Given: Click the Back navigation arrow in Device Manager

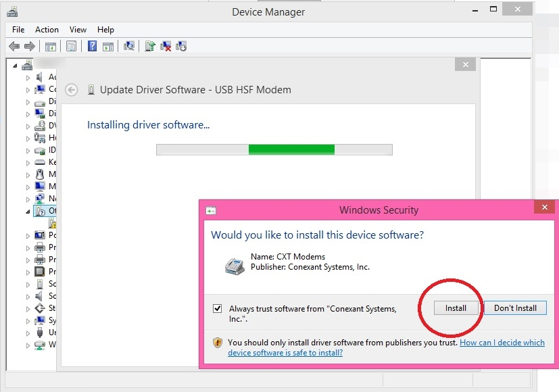Looking at the screenshot, I should pos(14,46).
